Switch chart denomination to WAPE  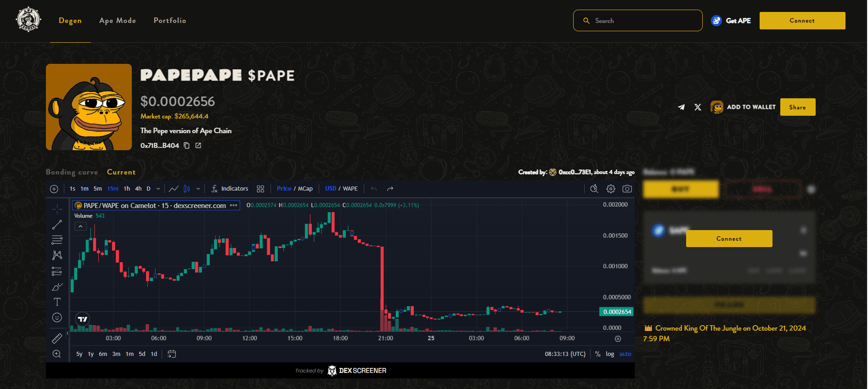pos(350,189)
